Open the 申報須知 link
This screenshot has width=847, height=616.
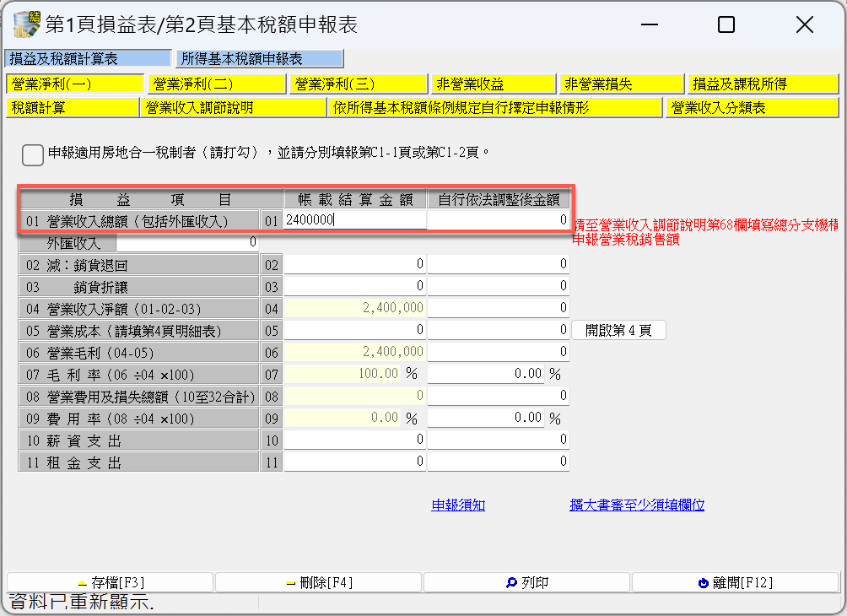(458, 505)
